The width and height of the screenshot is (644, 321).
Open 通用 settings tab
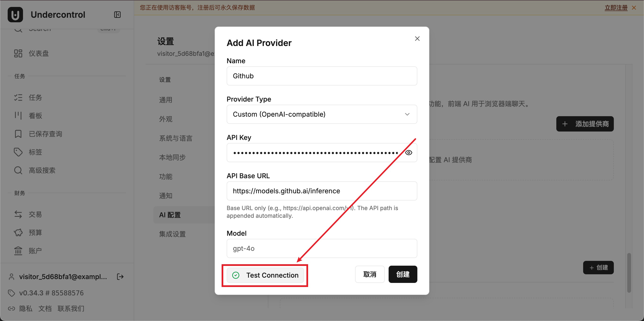pyautogui.click(x=166, y=100)
